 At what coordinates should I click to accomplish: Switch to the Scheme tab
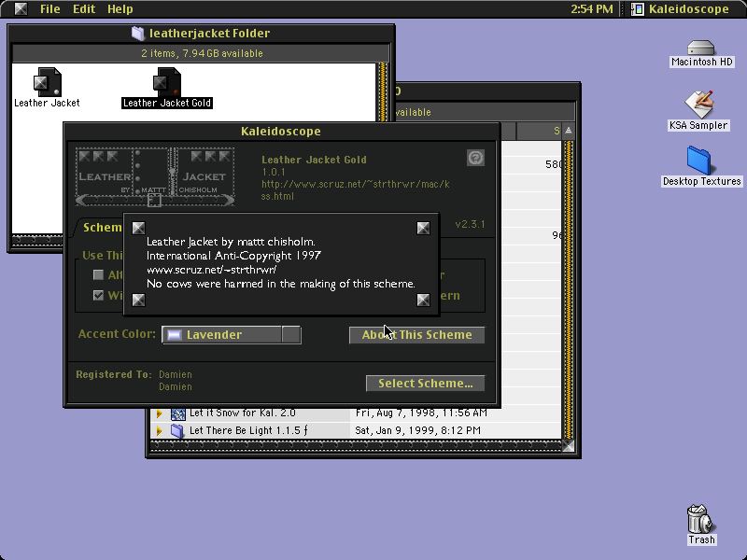click(x=102, y=228)
